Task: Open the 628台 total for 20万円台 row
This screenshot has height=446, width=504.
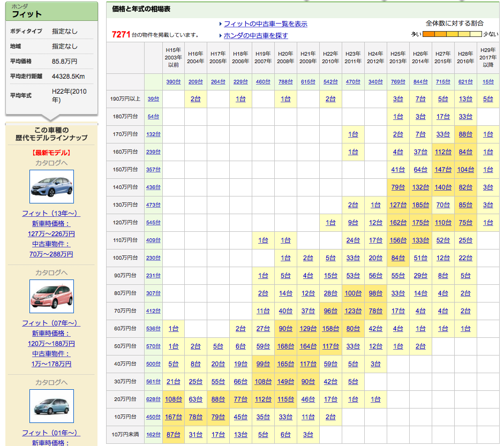Action: coord(153,399)
